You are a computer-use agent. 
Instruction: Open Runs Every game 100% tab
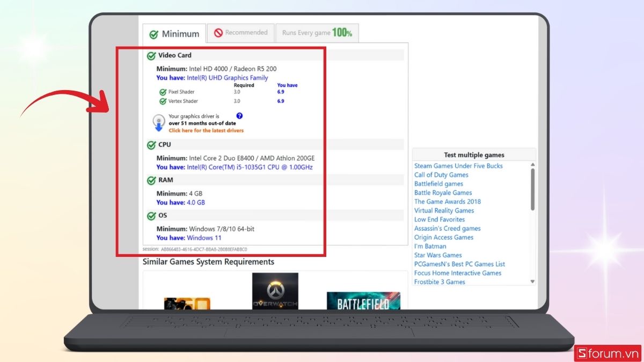(317, 33)
